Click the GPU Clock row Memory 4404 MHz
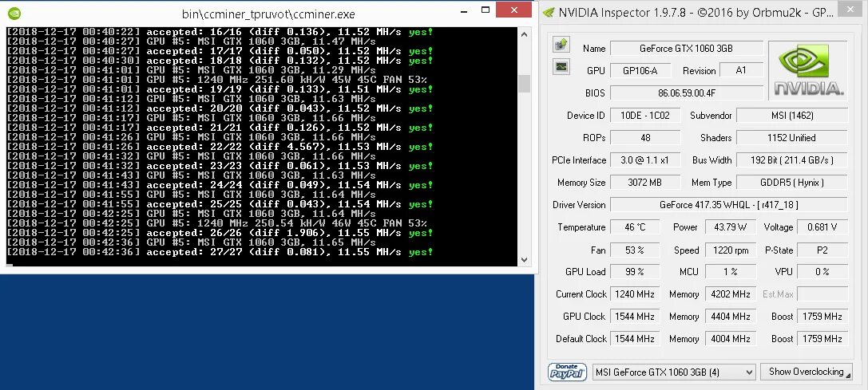 pyautogui.click(x=731, y=317)
